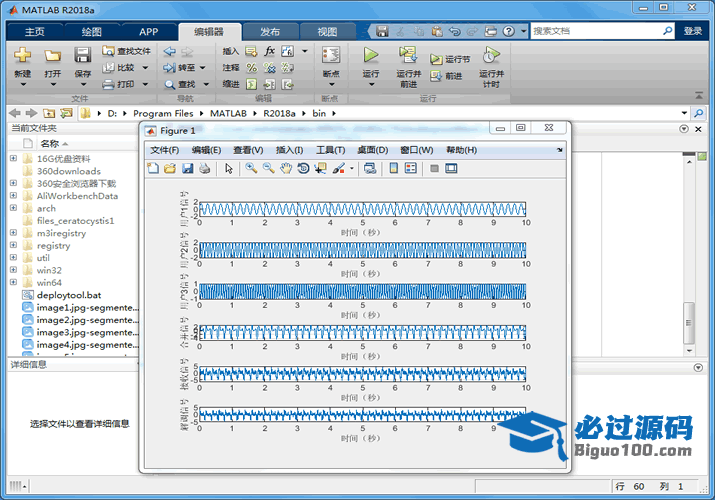The width and height of the screenshot is (715, 500).
Task: Toggle the Hide Plot Tools button
Action: 434,169
